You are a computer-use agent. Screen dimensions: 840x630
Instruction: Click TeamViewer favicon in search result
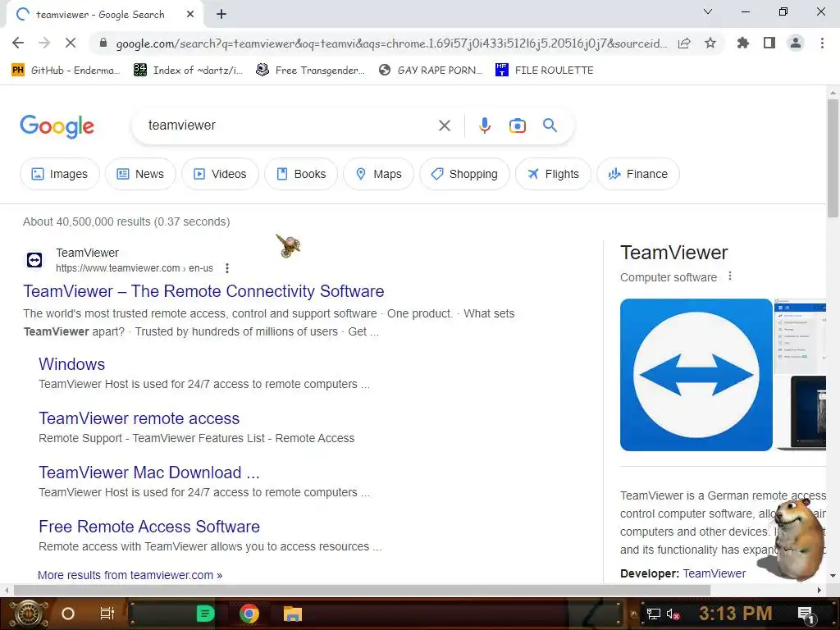[x=34, y=260]
